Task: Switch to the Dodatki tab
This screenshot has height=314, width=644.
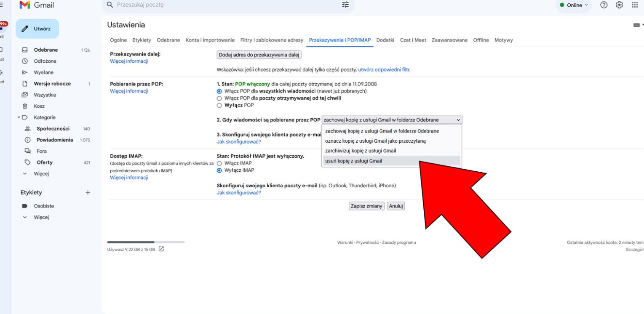Action: click(x=385, y=40)
